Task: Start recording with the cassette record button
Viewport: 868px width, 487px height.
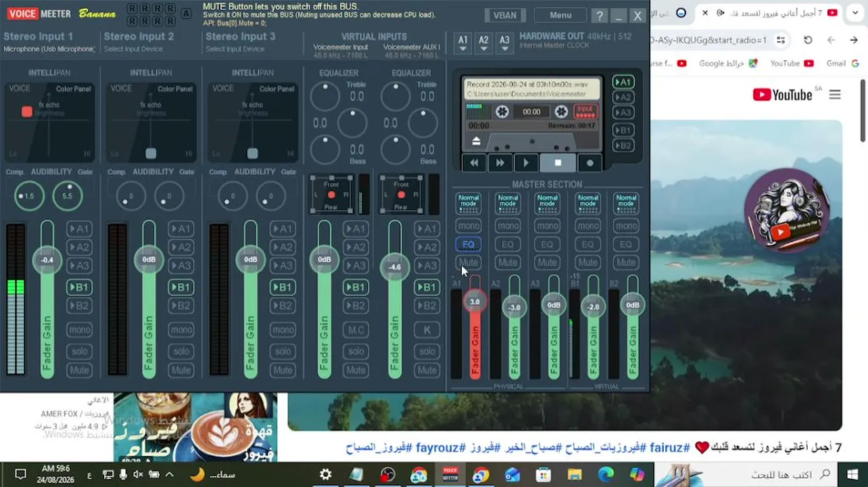Action: (590, 163)
